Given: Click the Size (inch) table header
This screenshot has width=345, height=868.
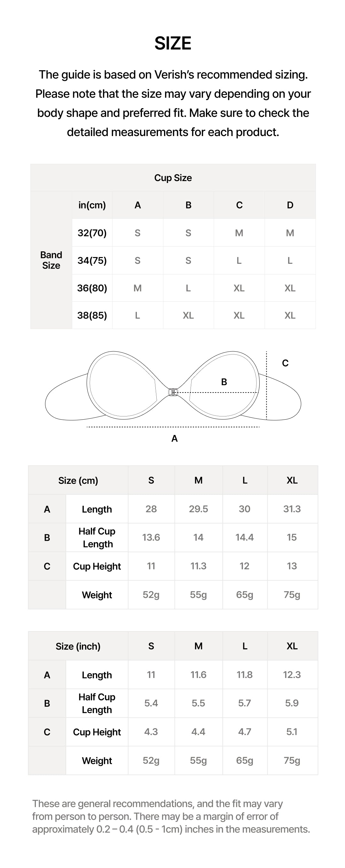Looking at the screenshot, I should tap(78, 646).
